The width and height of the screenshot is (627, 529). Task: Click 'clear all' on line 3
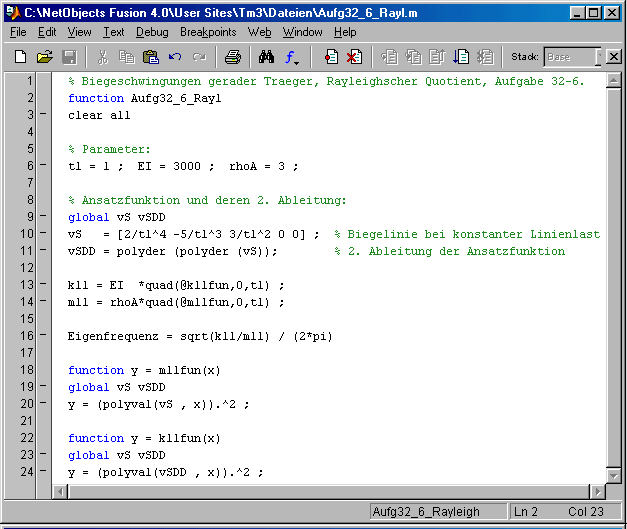coord(99,116)
